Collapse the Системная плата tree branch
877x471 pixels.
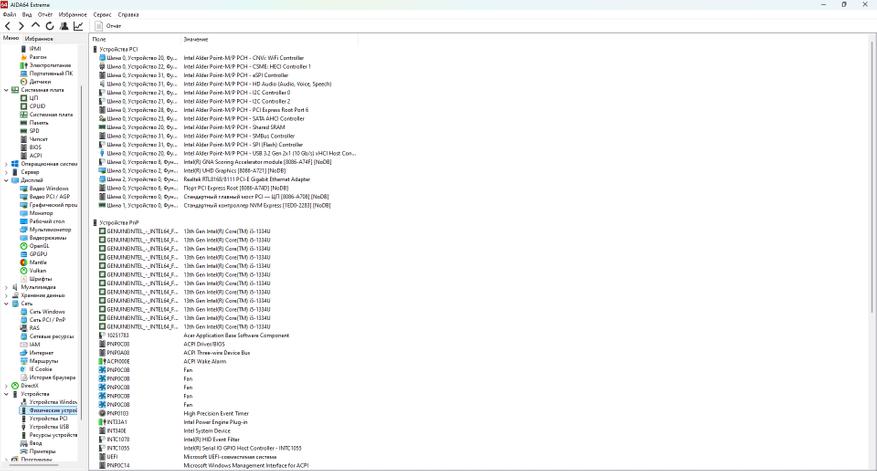point(6,90)
